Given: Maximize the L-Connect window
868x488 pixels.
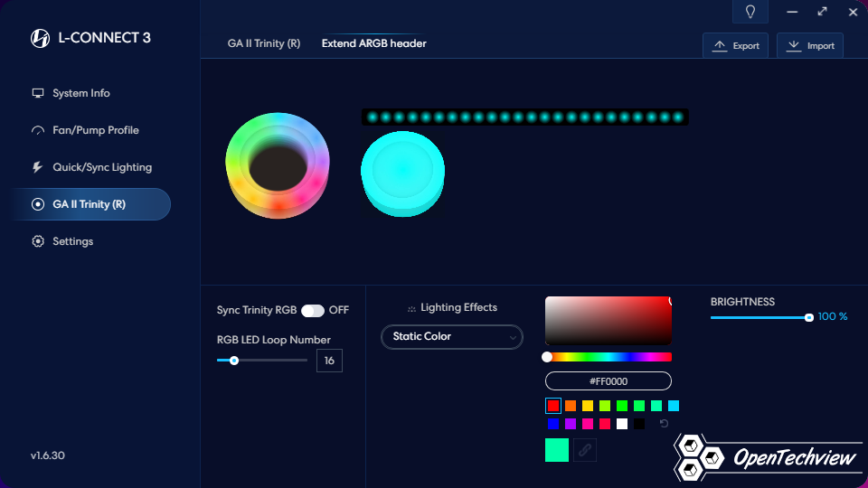Looking at the screenshot, I should (822, 12).
